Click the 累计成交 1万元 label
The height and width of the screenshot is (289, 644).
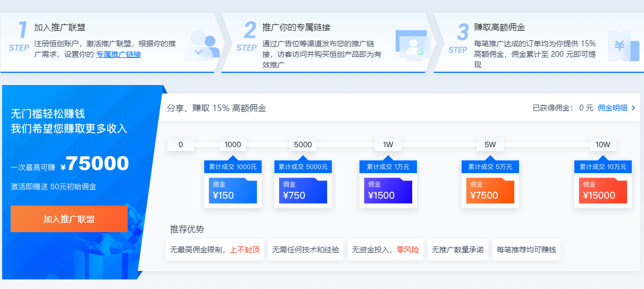coord(388,167)
